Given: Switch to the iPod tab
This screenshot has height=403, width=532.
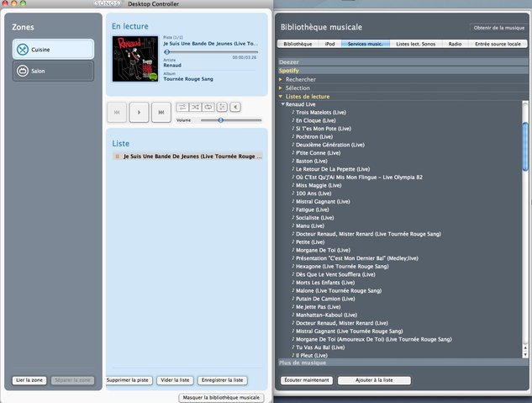Looking at the screenshot, I should pyautogui.click(x=329, y=44).
